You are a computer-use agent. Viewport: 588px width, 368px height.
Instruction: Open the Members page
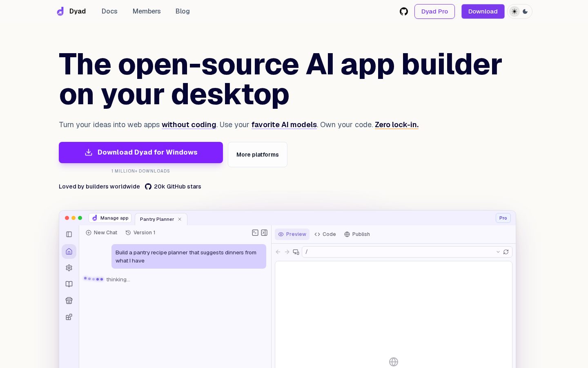pos(147,11)
